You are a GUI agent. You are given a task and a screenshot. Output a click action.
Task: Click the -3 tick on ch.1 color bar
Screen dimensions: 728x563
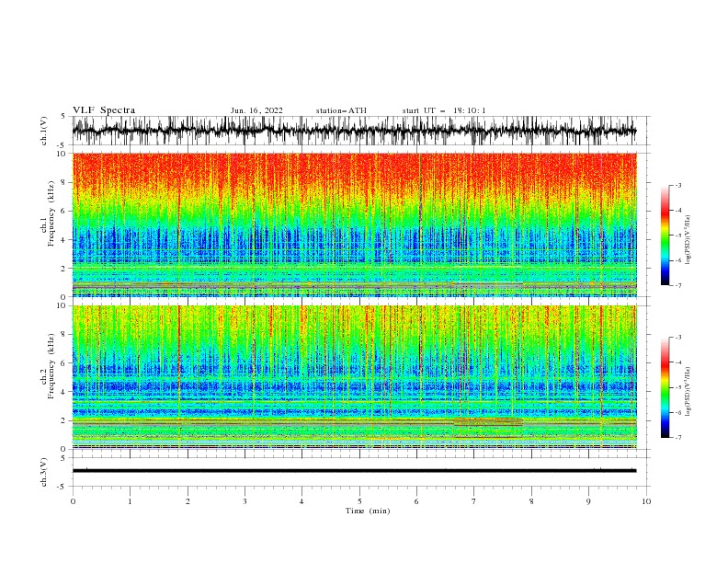coord(677,185)
